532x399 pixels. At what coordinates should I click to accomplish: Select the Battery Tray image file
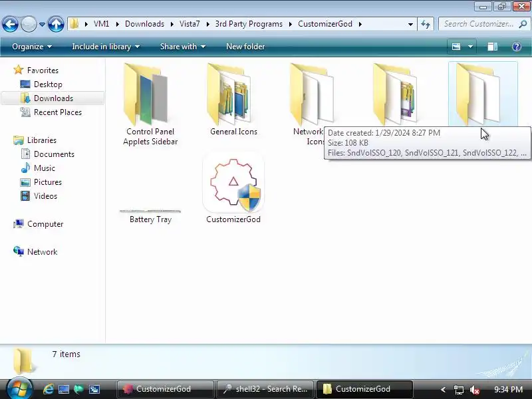tap(150, 216)
